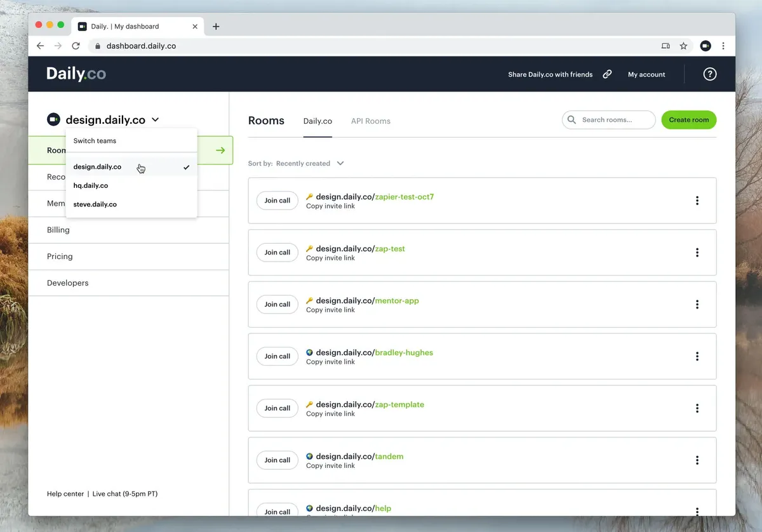Copy invite link for tandem room
The width and height of the screenshot is (762, 532).
(x=330, y=466)
